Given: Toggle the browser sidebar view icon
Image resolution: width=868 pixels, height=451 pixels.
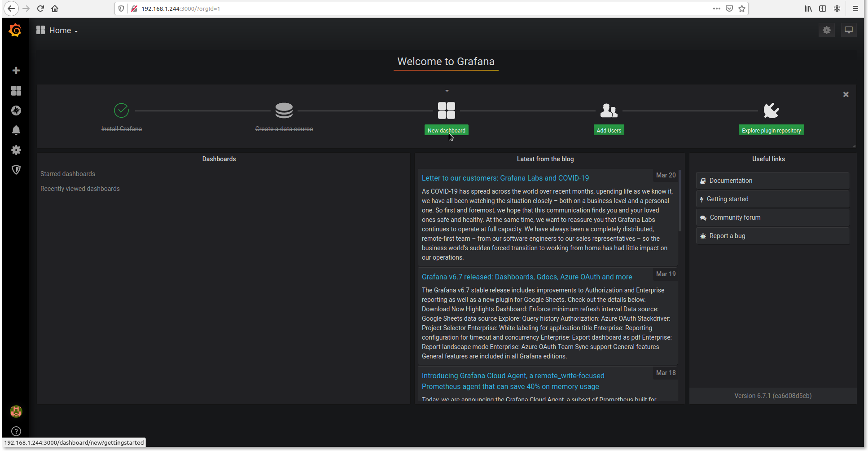Looking at the screenshot, I should pyautogui.click(x=823, y=9).
